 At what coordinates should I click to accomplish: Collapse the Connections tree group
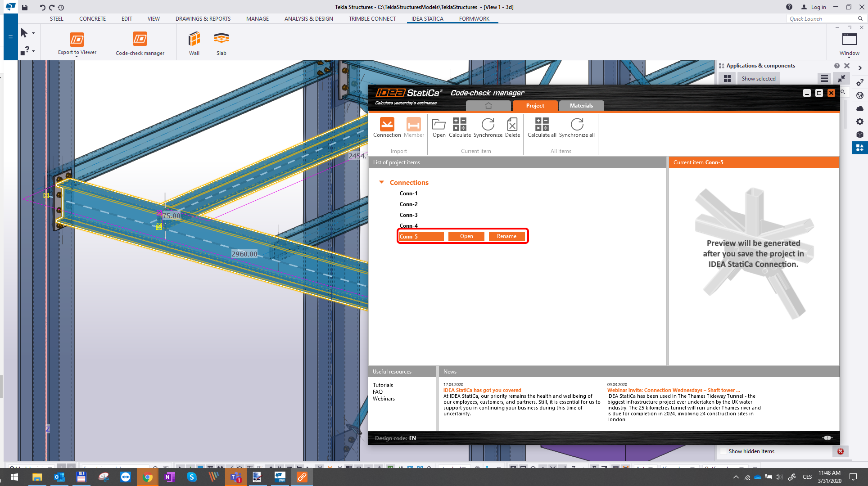pyautogui.click(x=382, y=182)
